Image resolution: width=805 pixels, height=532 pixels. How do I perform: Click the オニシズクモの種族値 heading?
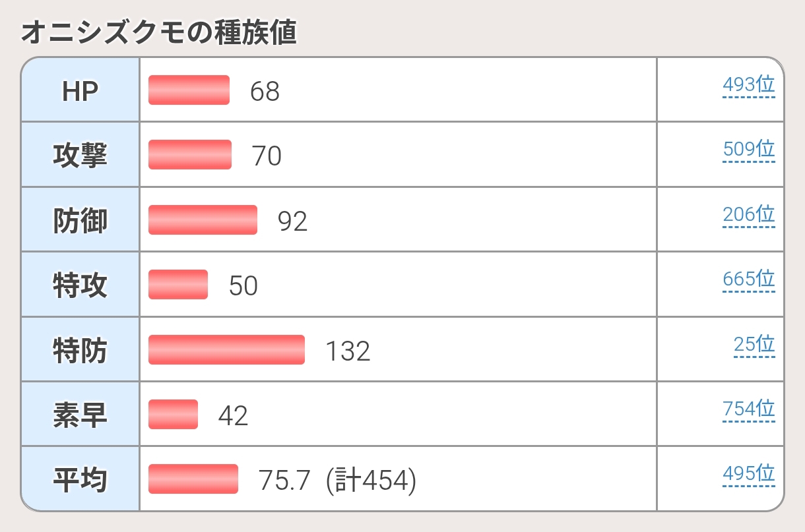point(158,33)
